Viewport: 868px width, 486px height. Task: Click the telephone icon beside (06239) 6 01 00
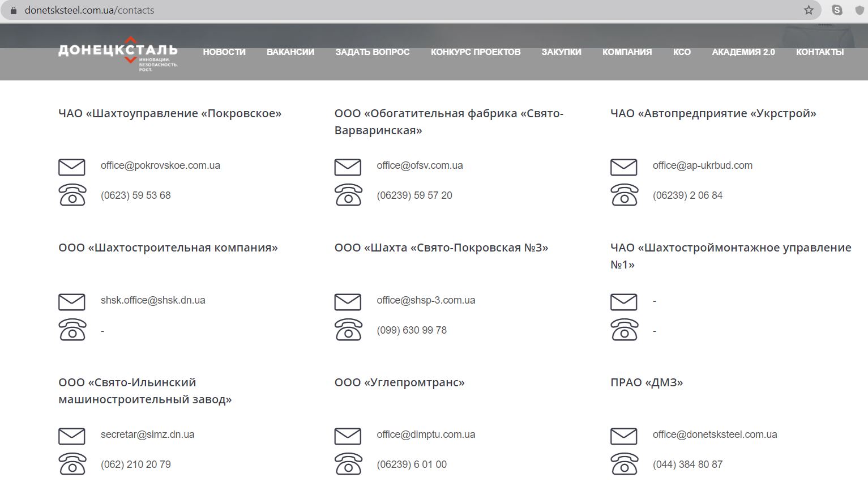click(348, 464)
